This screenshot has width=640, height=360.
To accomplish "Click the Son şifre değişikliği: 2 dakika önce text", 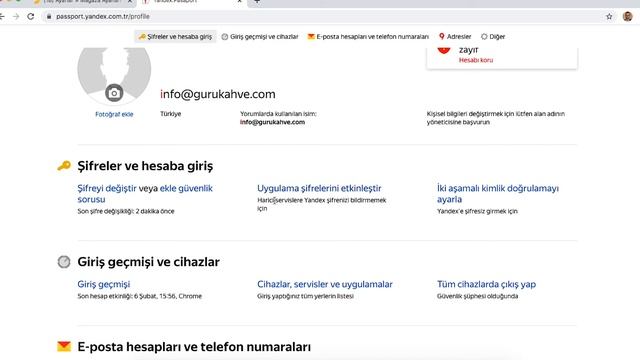I will (126, 211).
